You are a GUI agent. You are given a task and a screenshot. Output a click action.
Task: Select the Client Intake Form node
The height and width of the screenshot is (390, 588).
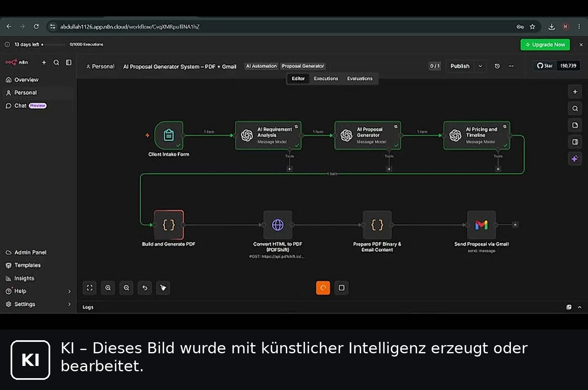point(169,135)
